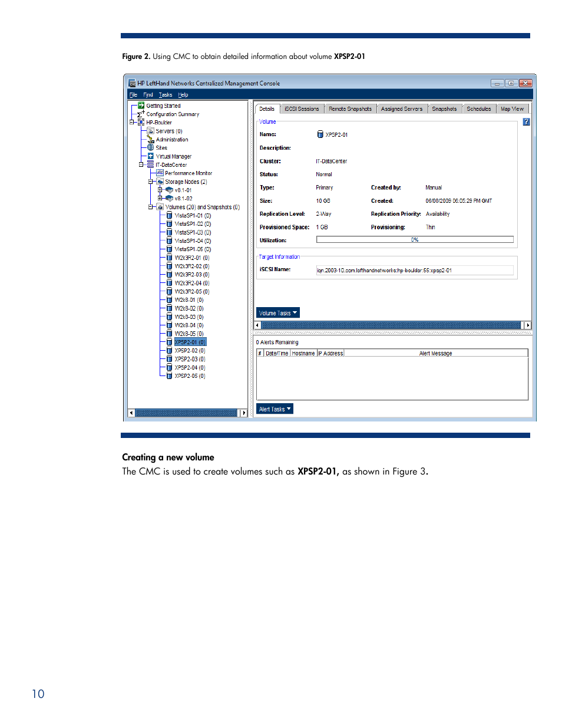Select the VistaSP1-05 (0) tree label
This screenshot has height=728, width=562.
[x=193, y=249]
